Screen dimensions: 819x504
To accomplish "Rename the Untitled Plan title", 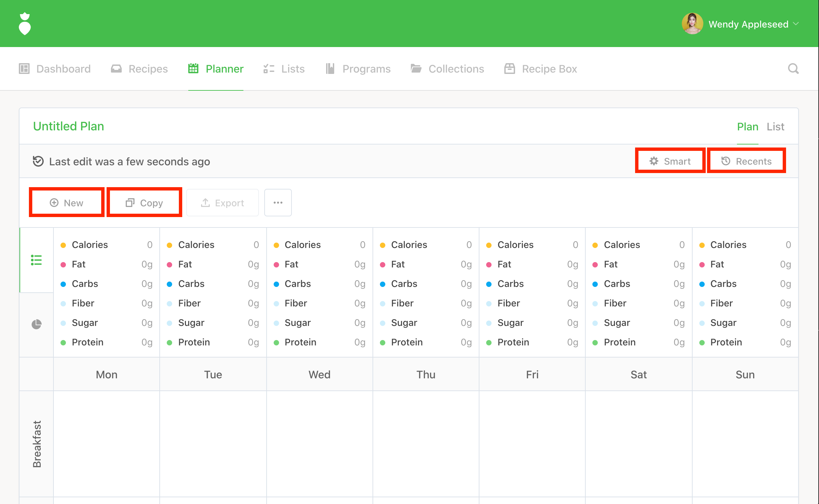I will pyautogui.click(x=69, y=126).
